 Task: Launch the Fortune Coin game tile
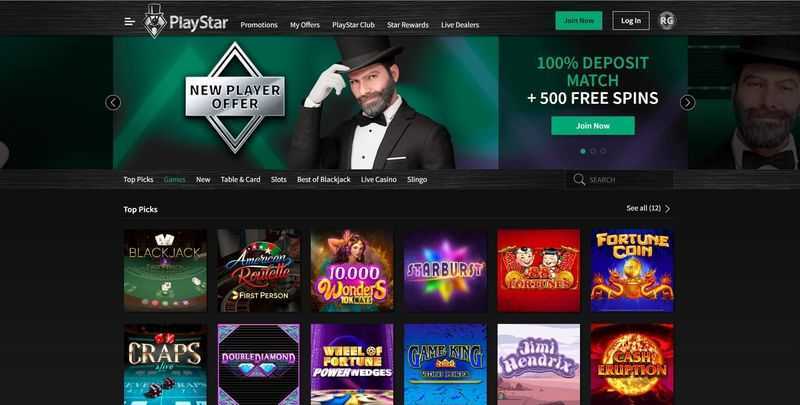coord(632,270)
